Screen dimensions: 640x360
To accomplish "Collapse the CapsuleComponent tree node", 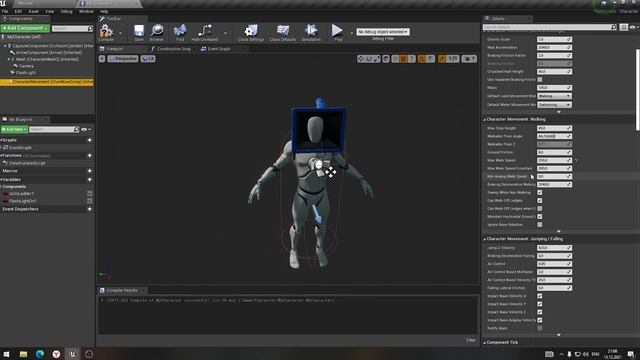I will [5, 46].
